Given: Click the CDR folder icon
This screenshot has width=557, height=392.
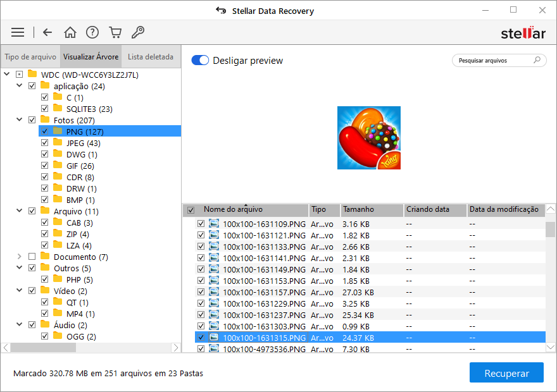Looking at the screenshot, I should [58, 176].
